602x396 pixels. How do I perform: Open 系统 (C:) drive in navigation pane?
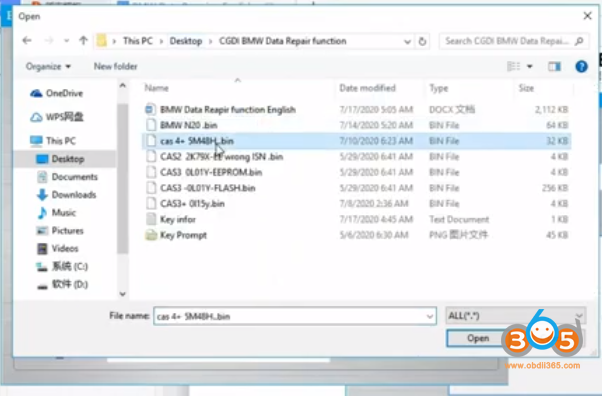(x=62, y=266)
